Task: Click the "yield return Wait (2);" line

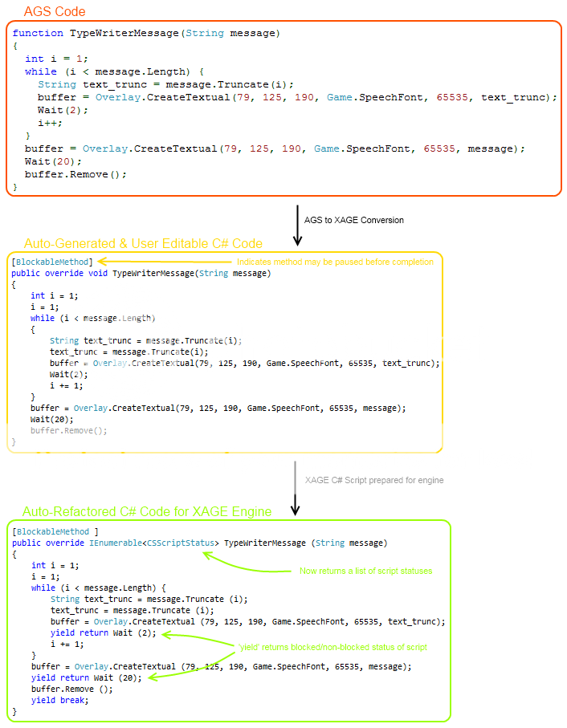Action: coord(103,632)
